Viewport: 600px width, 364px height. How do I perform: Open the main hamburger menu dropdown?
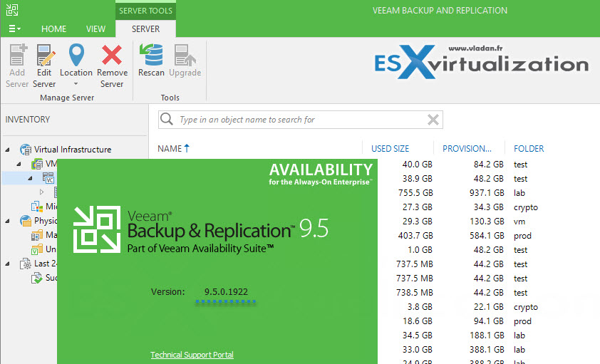click(14, 28)
